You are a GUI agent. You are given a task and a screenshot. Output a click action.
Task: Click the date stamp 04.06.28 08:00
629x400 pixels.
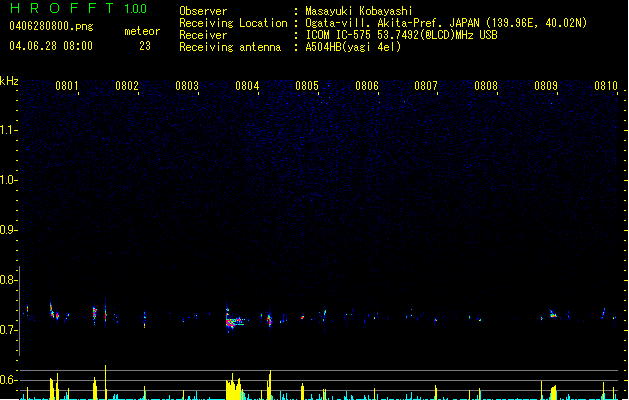point(51,46)
